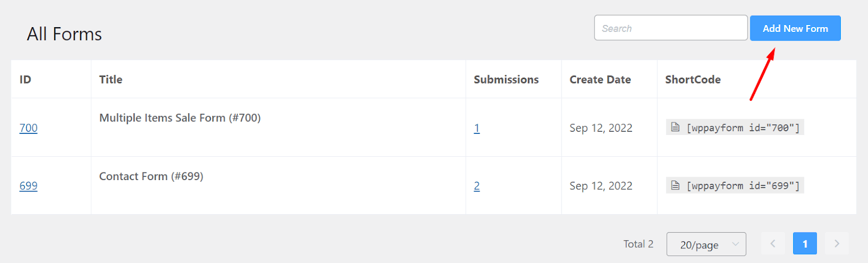Open the form ID 700 link

[28, 128]
